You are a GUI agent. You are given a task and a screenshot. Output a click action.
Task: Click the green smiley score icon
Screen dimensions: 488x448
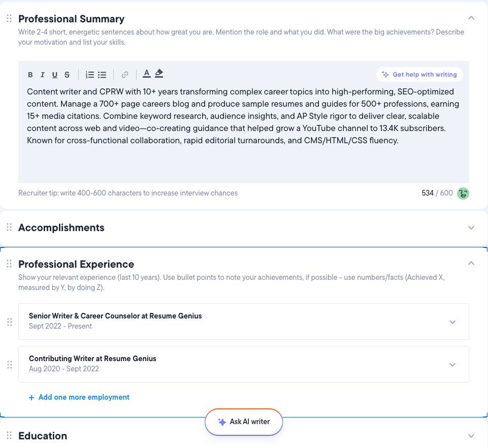[x=463, y=193]
